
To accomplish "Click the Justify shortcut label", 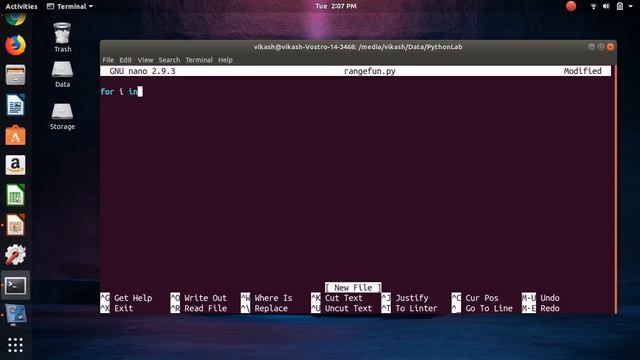I will (412, 298).
